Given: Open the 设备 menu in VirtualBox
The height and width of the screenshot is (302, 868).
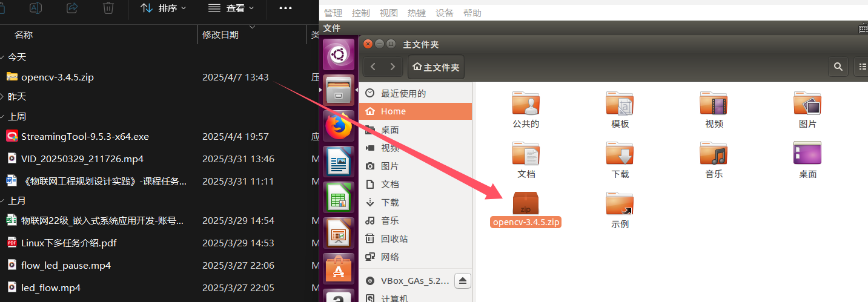Looking at the screenshot, I should (445, 13).
